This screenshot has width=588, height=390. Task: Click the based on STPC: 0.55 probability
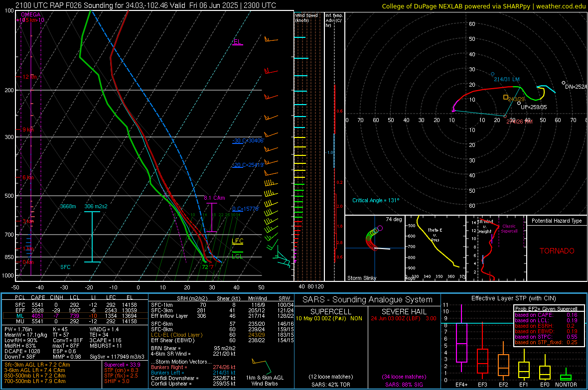546,337
